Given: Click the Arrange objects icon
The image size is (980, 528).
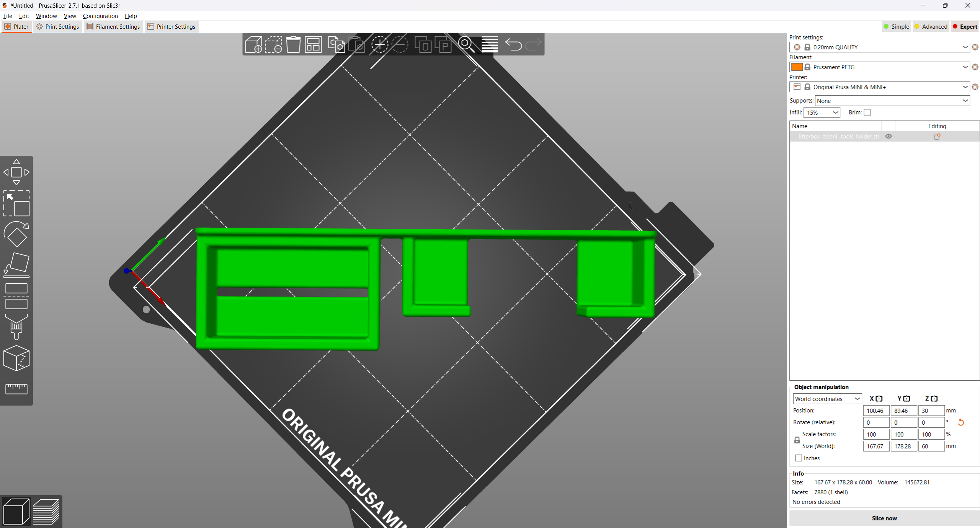Looking at the screenshot, I should point(313,45).
